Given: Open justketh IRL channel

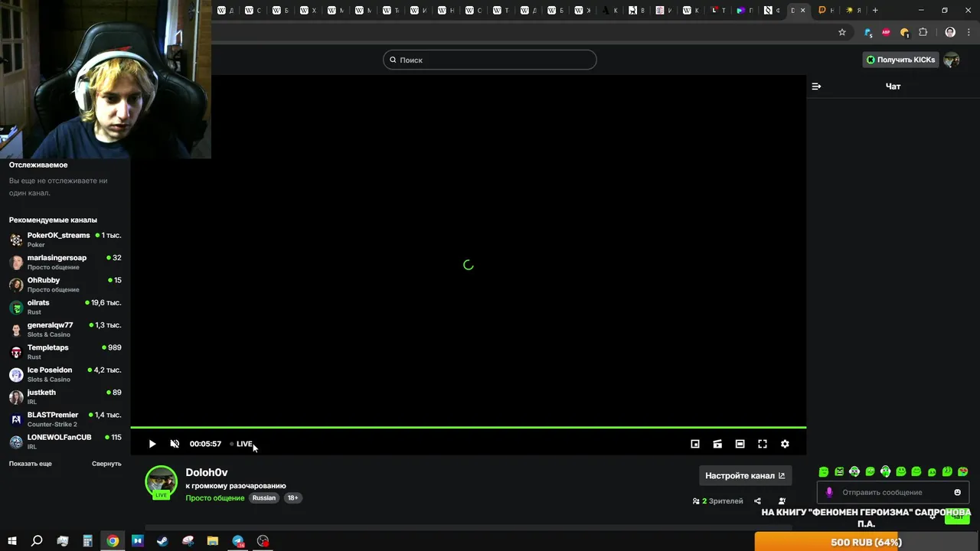Looking at the screenshot, I should (65, 396).
